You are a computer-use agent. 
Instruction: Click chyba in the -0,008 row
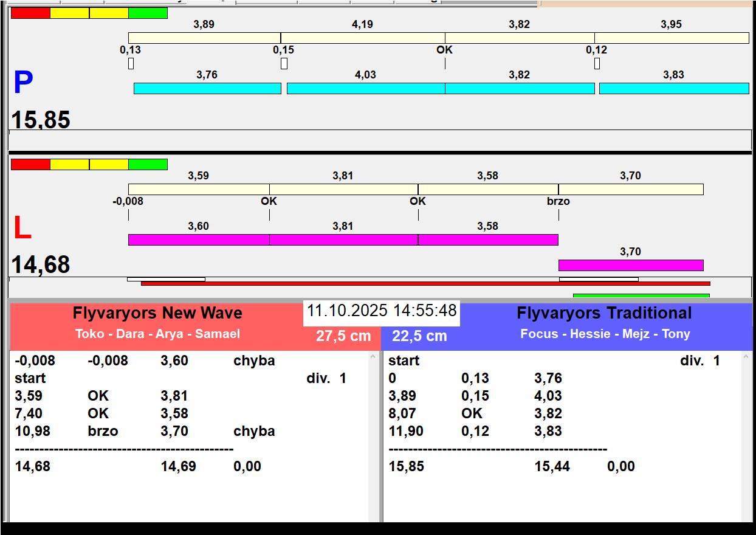pos(254,361)
